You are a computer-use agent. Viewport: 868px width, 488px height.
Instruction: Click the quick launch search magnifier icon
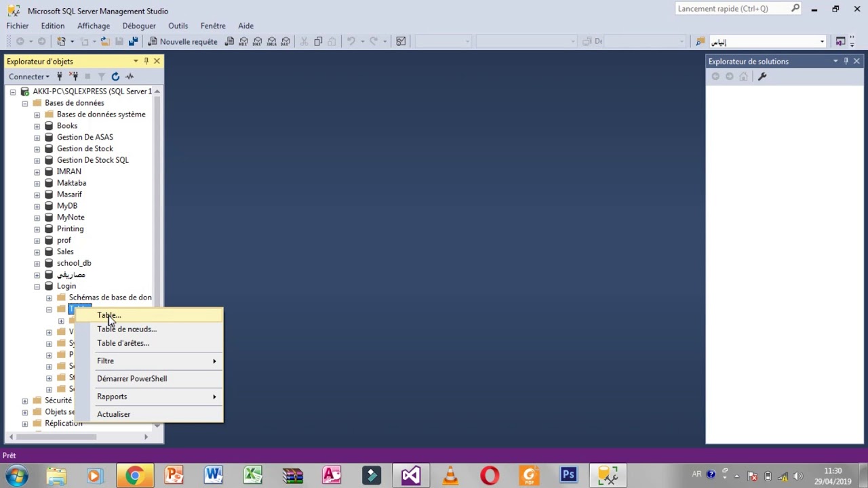(x=795, y=9)
